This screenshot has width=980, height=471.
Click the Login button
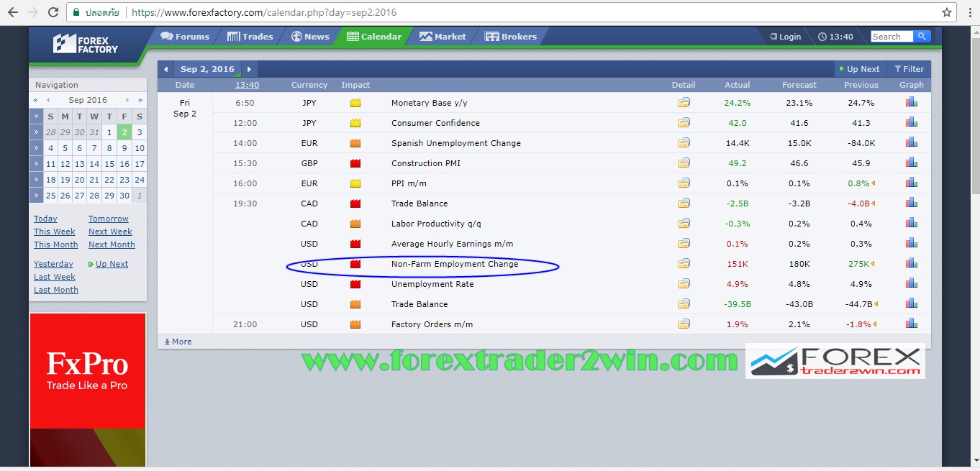pyautogui.click(x=785, y=37)
